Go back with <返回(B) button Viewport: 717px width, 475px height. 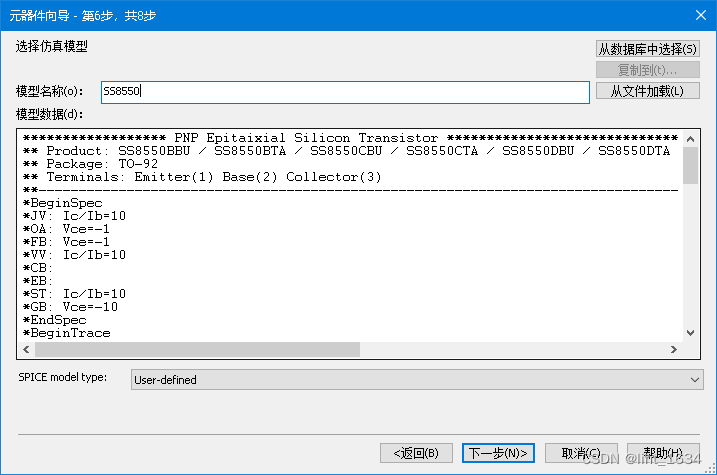[x=416, y=453]
